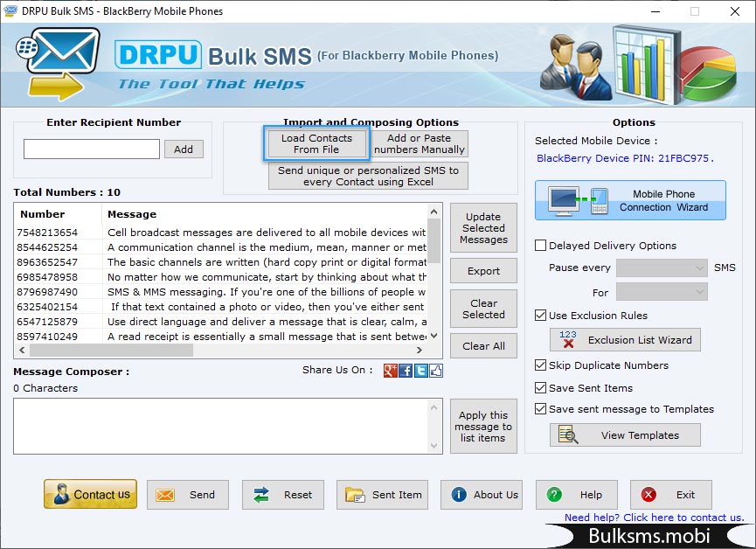The width and height of the screenshot is (756, 549).
Task: Apply this message to list items
Action: (483, 427)
